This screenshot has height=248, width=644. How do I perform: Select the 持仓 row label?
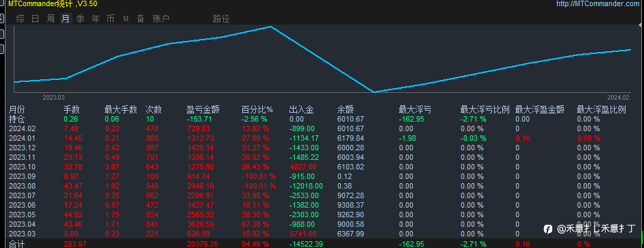pyautogui.click(x=17, y=119)
